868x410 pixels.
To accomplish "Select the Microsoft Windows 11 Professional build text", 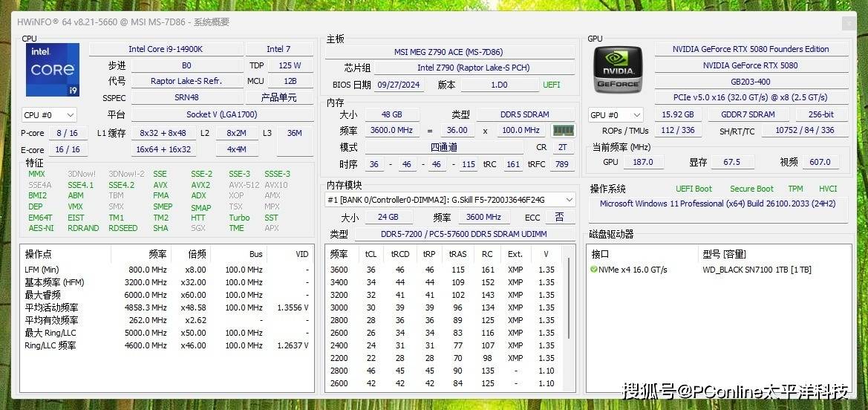I will coord(717,204).
